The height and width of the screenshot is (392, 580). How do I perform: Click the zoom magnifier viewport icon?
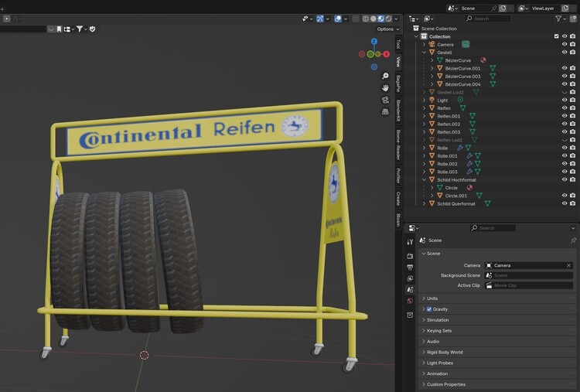point(385,76)
